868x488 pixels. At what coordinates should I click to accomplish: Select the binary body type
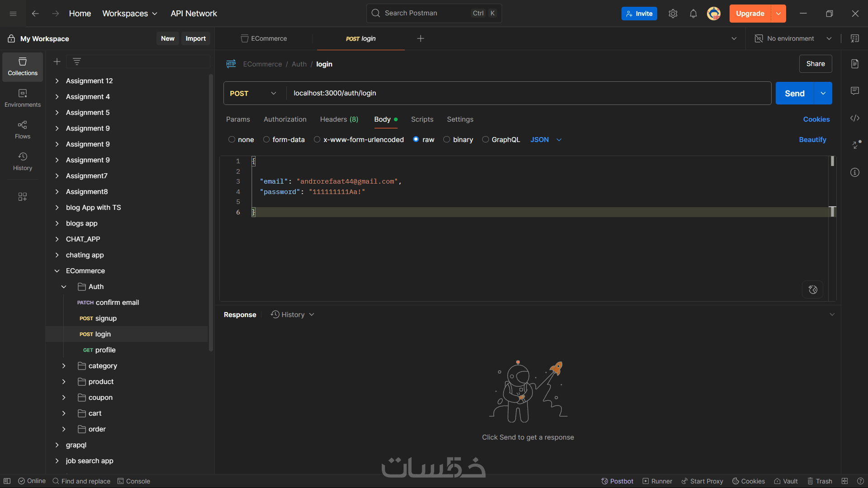pyautogui.click(x=447, y=140)
